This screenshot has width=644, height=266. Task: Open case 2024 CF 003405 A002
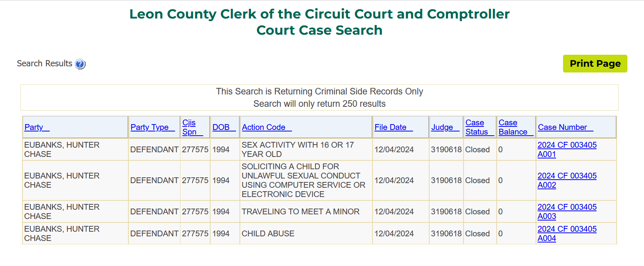coord(567,180)
